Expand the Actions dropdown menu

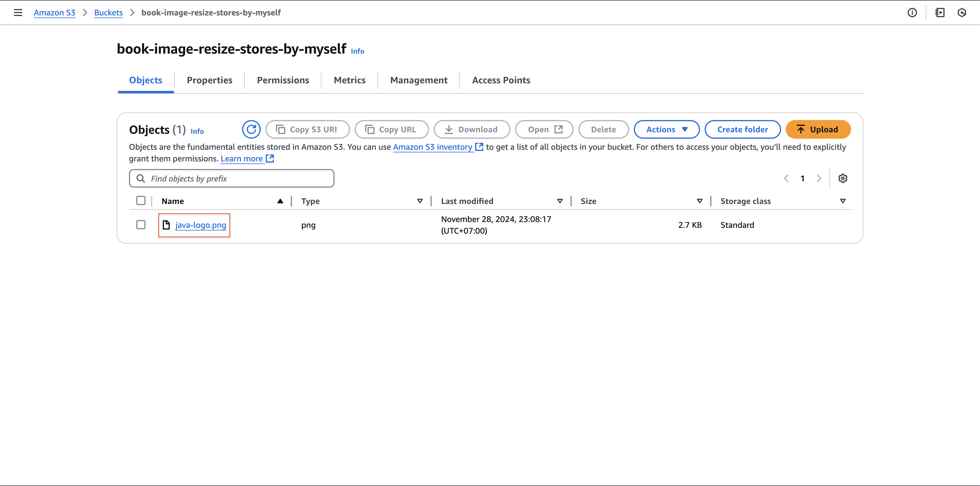tap(666, 130)
